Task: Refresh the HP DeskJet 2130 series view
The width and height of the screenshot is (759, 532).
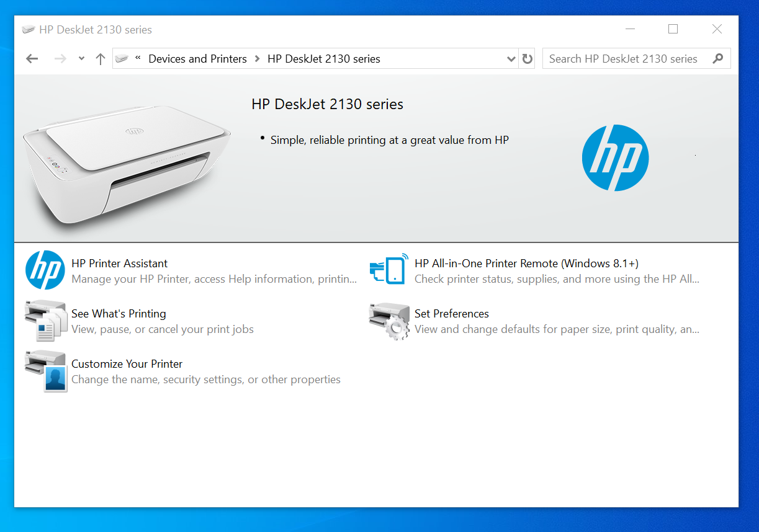Action: click(528, 59)
